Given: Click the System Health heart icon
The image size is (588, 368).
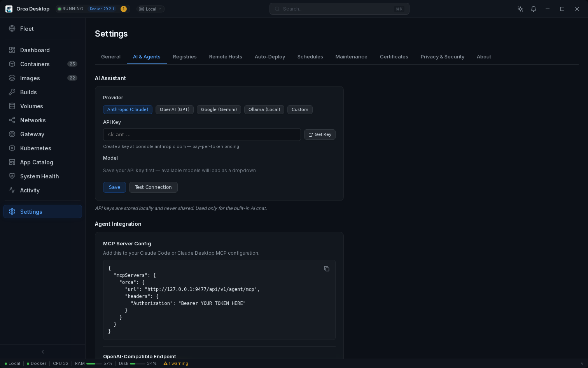Looking at the screenshot, I should pyautogui.click(x=12, y=176).
